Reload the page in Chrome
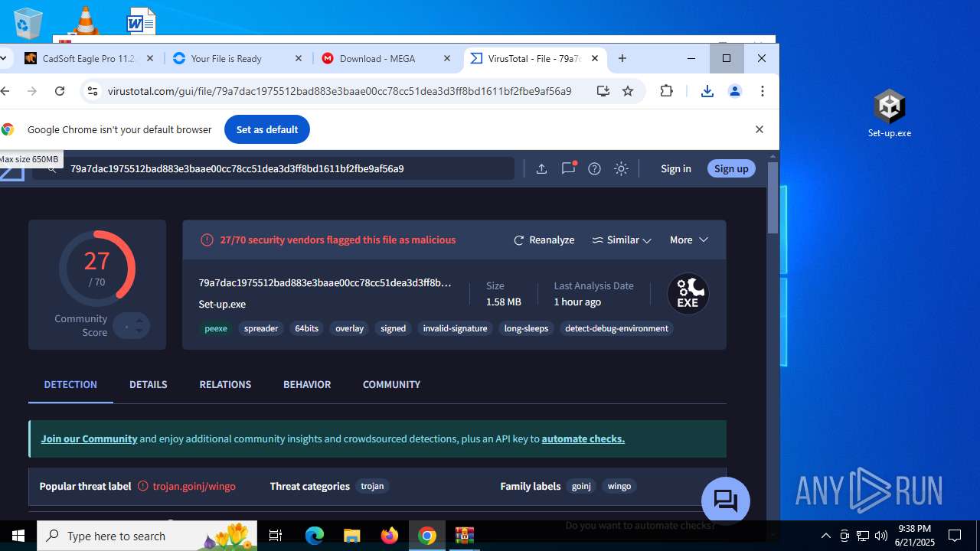Image resolution: width=980 pixels, height=551 pixels. coord(60,91)
